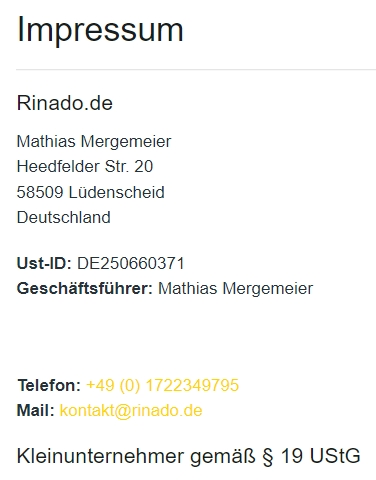The width and height of the screenshot is (376, 480).
Task: Click the Impressum page heading
Action: click(100, 31)
